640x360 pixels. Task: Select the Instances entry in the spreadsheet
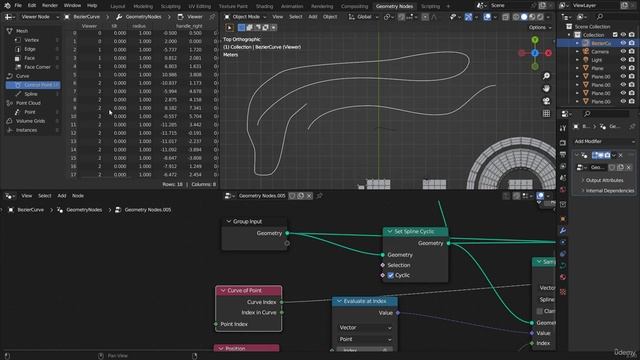(x=26, y=130)
